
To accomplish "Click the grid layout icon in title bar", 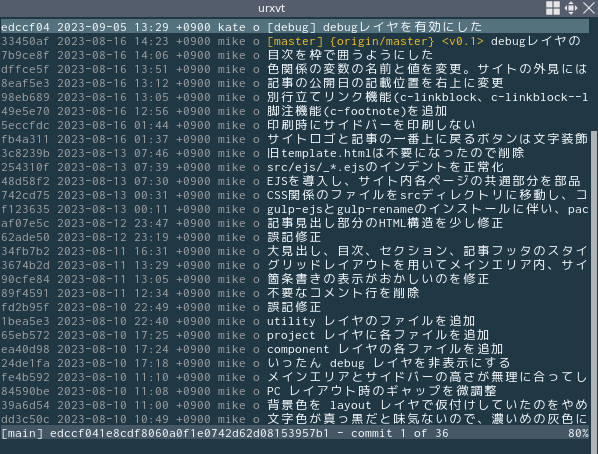I will tap(553, 8).
